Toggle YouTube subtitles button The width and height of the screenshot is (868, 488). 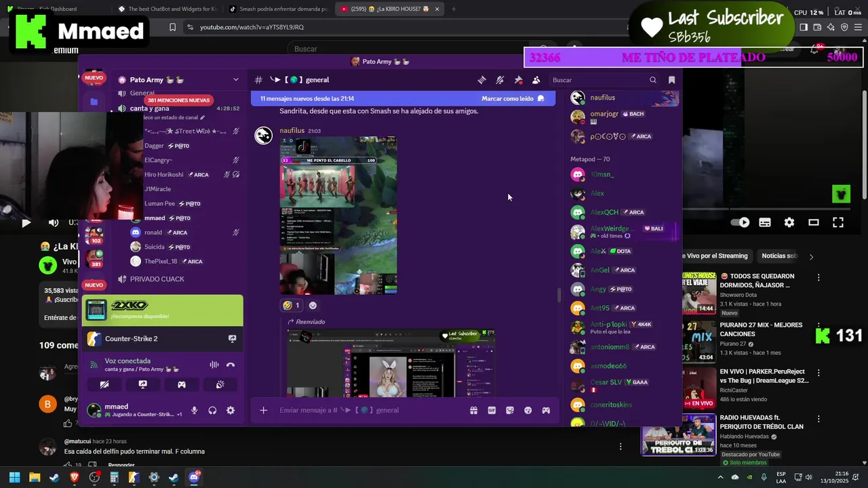tap(765, 222)
